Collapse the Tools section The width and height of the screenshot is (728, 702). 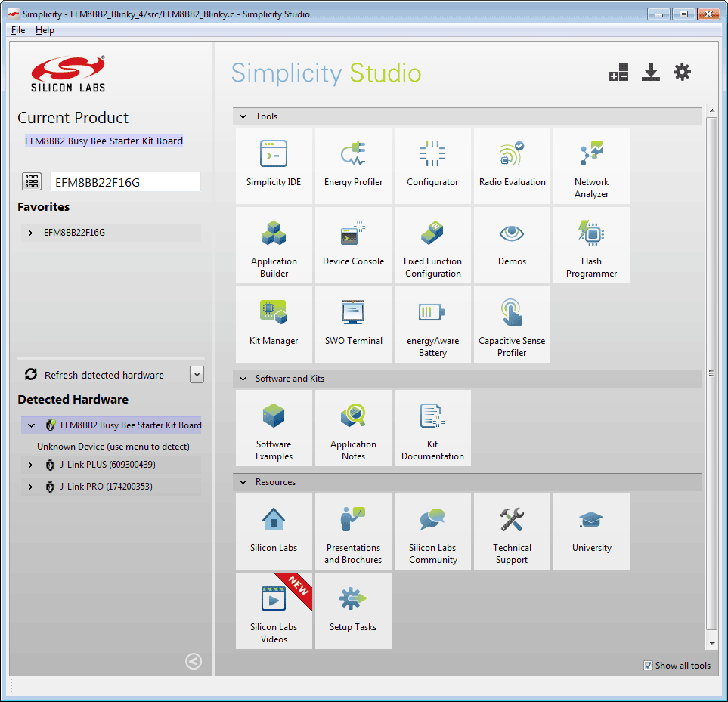click(243, 116)
